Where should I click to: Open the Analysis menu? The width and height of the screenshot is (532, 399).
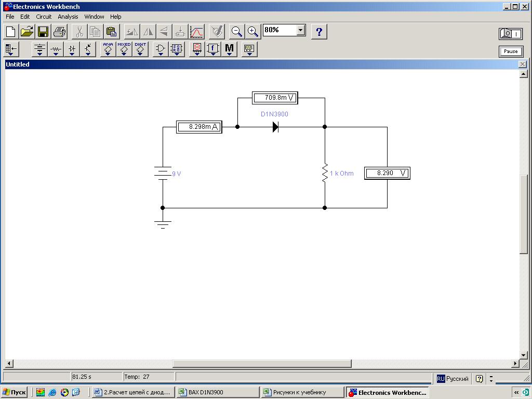click(68, 17)
